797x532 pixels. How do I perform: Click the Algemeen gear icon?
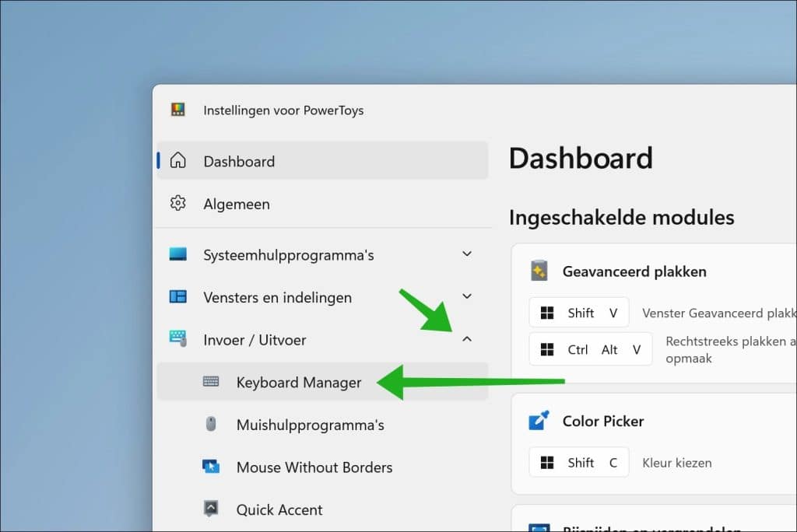coord(178,203)
